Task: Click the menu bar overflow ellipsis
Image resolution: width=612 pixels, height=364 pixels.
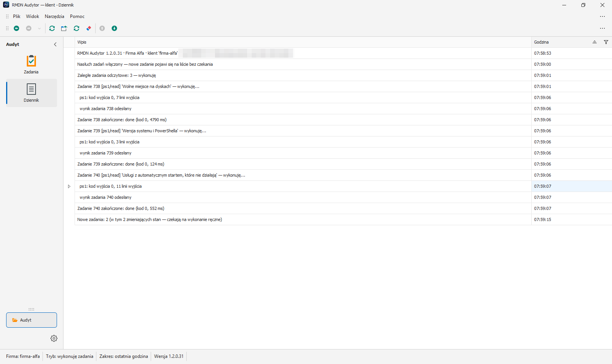Action: pos(602,16)
